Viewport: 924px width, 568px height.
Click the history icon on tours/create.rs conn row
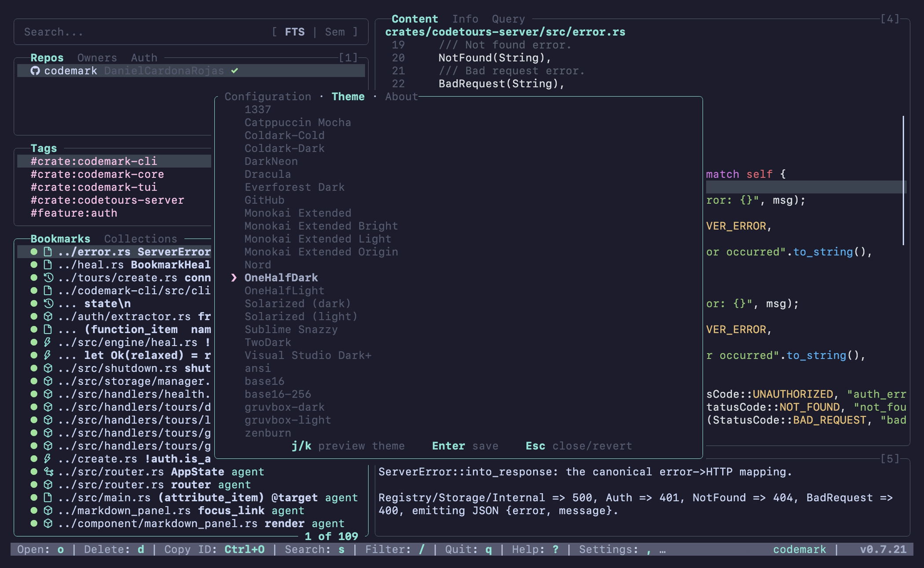[48, 278]
